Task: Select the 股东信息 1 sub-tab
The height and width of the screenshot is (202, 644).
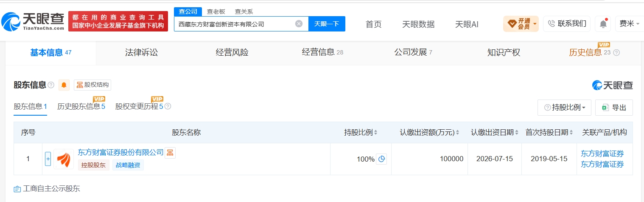Action: pyautogui.click(x=31, y=106)
